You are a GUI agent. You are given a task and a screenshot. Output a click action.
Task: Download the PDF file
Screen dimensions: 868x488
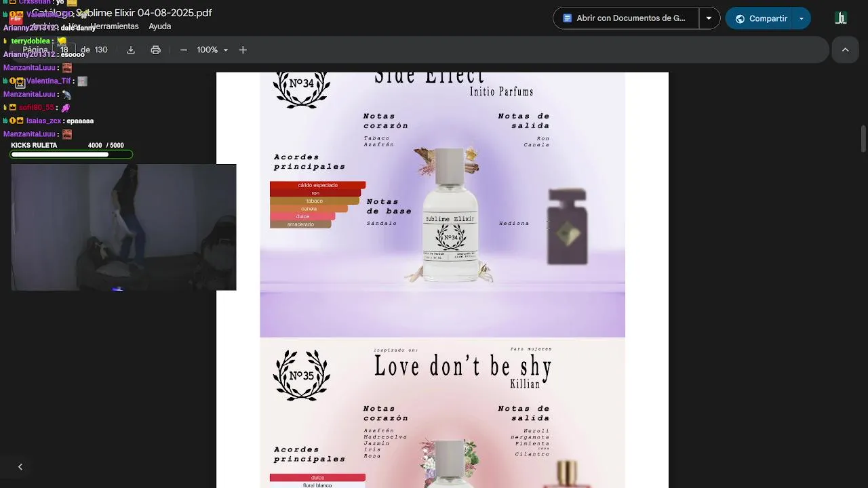[131, 50]
